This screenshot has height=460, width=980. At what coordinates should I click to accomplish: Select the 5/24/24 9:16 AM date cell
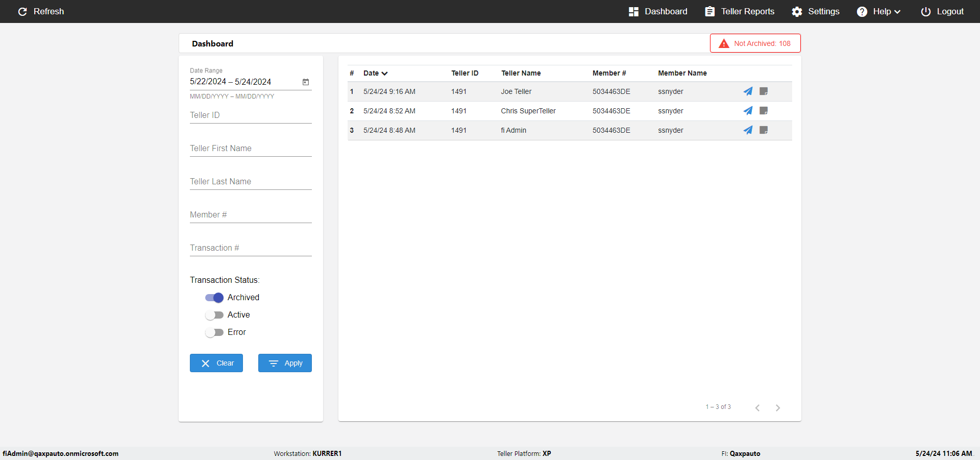(x=389, y=91)
